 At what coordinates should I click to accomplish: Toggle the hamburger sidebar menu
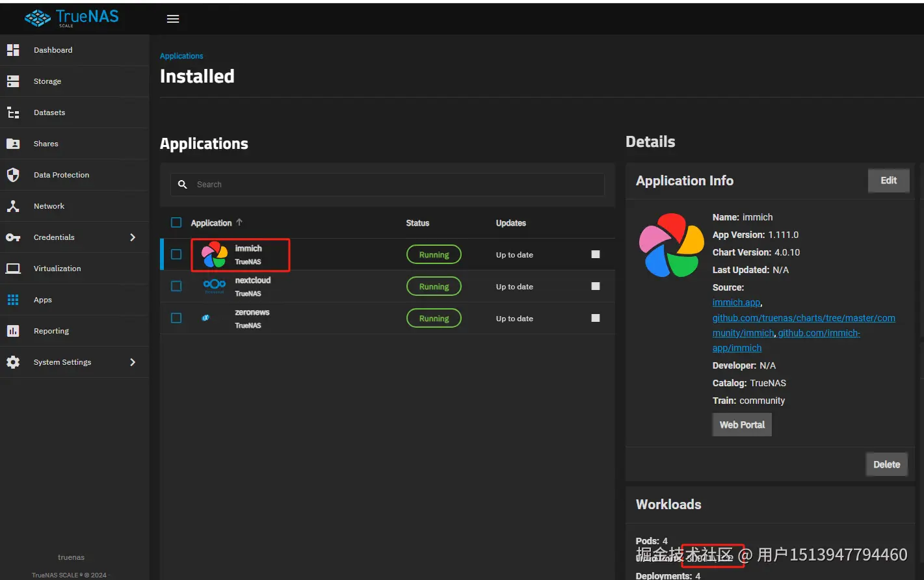click(x=173, y=19)
